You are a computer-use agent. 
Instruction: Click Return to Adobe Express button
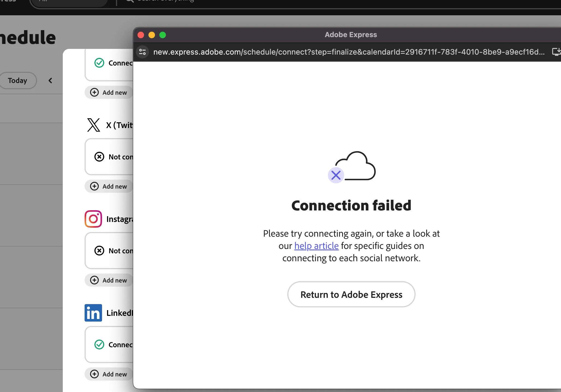(x=351, y=295)
